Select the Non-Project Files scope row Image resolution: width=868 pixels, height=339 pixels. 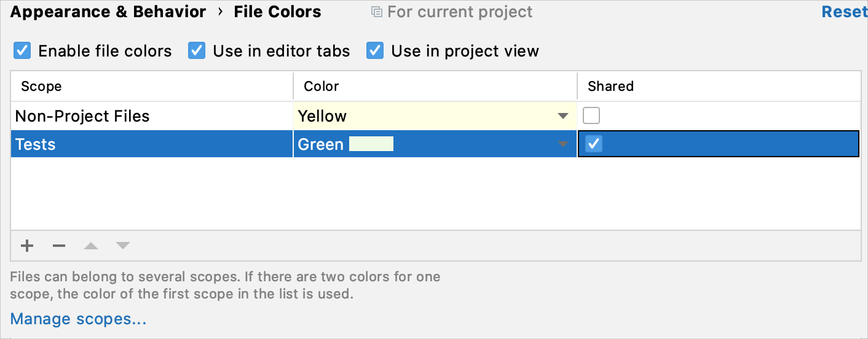(x=82, y=116)
